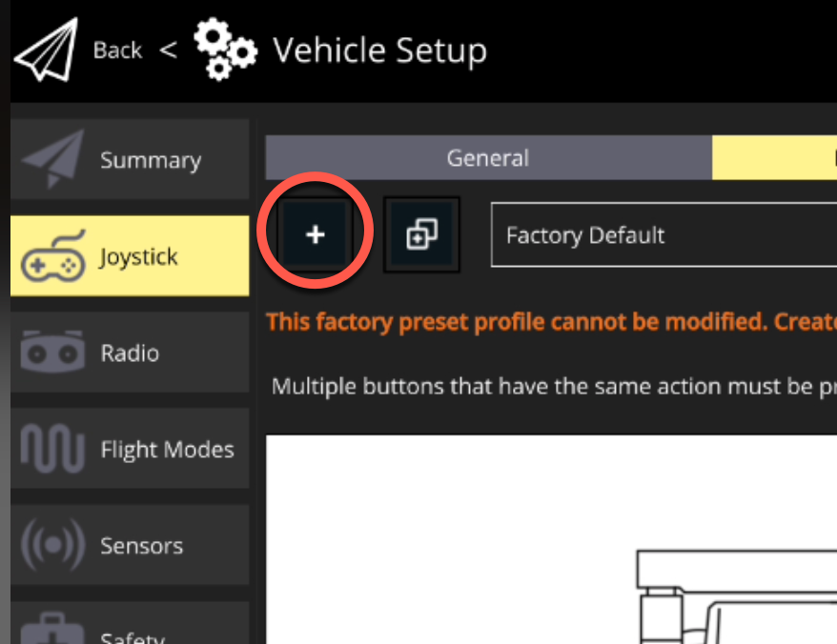Switch to the General tab
The width and height of the screenshot is (837, 644).
coord(488,158)
